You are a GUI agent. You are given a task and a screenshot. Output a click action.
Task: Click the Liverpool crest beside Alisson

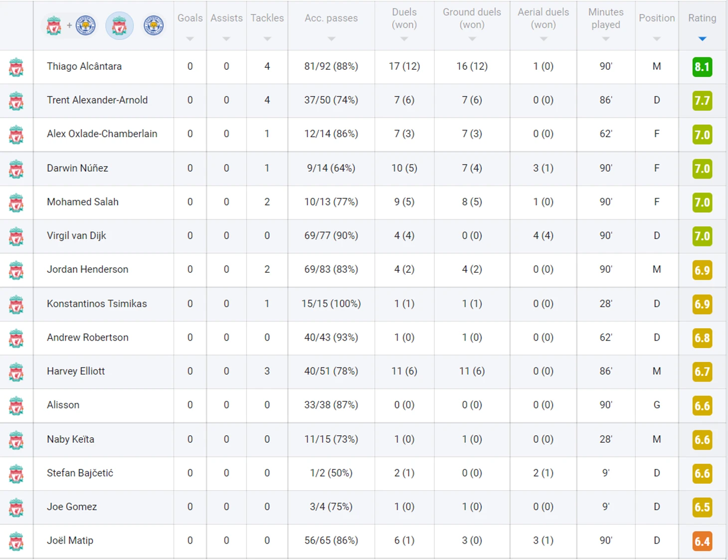pos(16,406)
